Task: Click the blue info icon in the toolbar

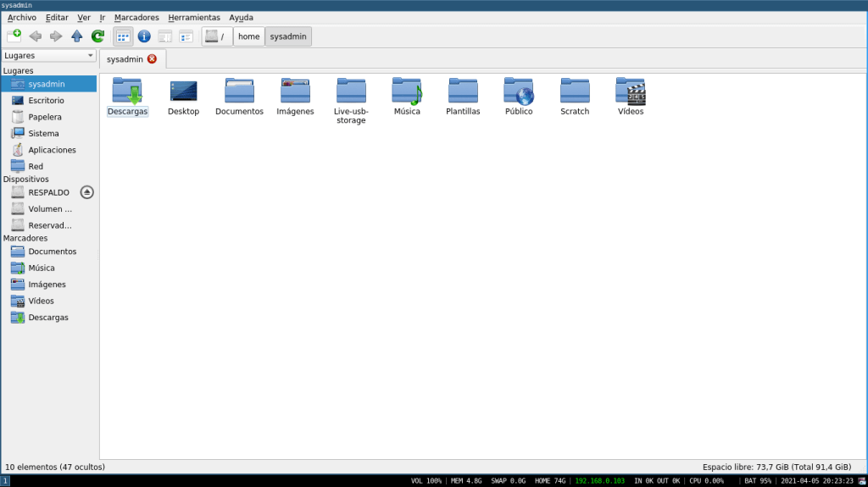Action: coord(144,36)
